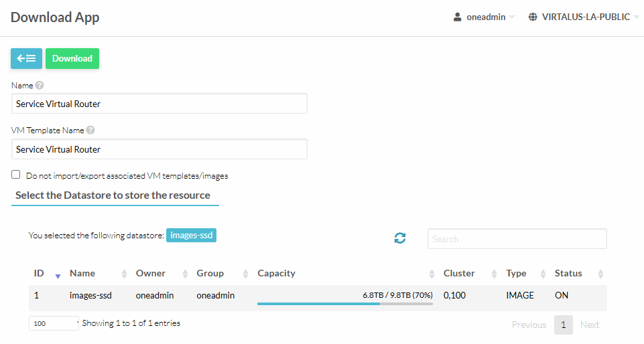Select the images-ssd datastore row
Image resolution: width=644 pixels, height=344 pixels.
point(90,295)
